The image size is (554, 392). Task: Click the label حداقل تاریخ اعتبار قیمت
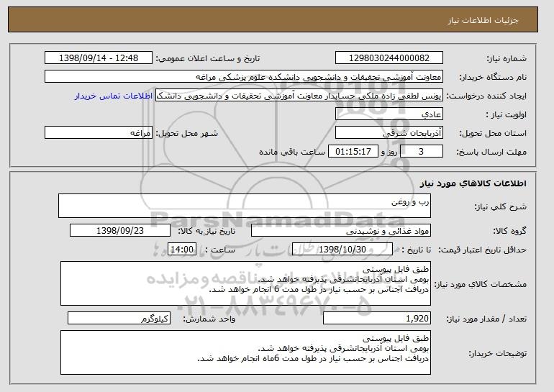pyautogui.click(x=483, y=250)
